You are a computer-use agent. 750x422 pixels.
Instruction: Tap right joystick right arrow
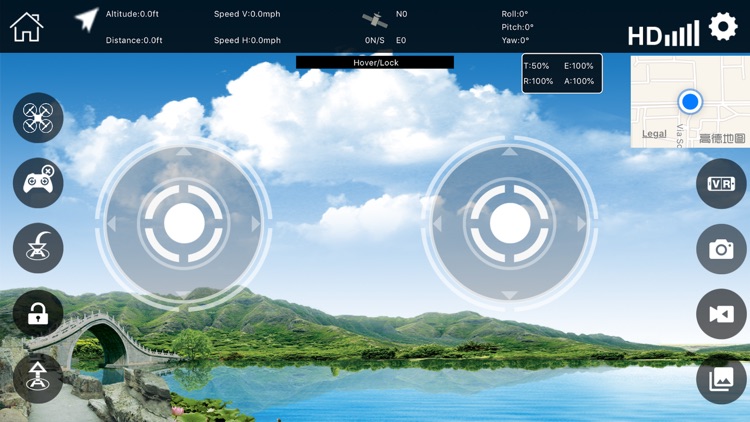click(582, 223)
